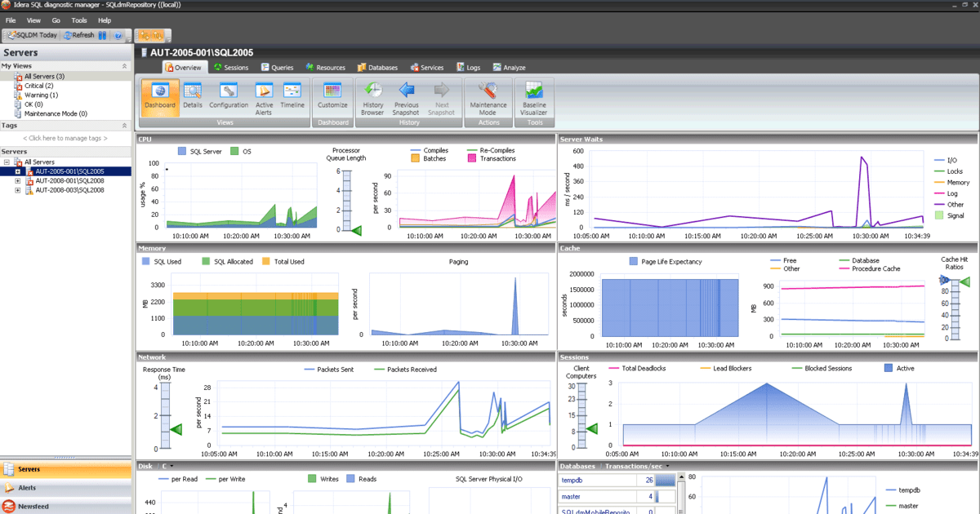980x514 pixels.
Task: Click the SQLDM Today toolbar button
Action: 32,35
